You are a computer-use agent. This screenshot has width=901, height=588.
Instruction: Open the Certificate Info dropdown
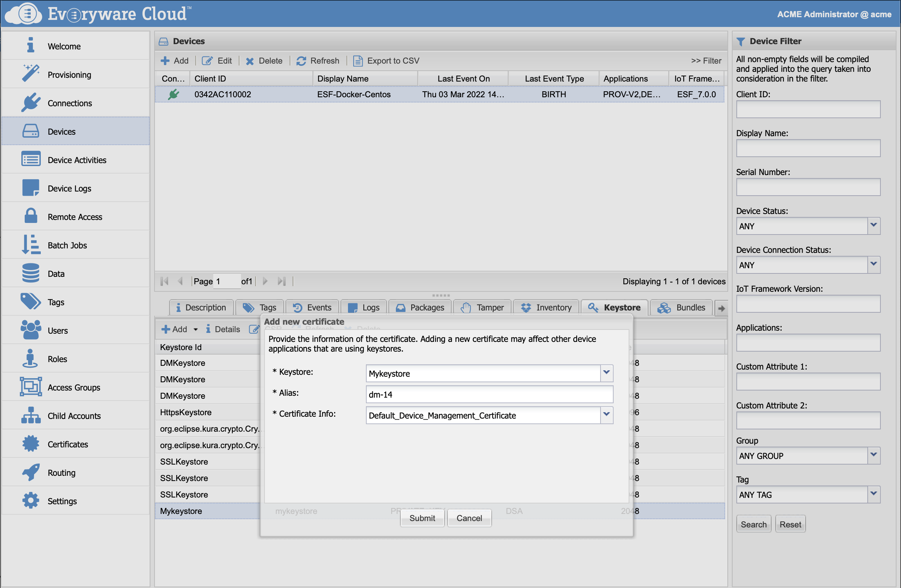point(606,415)
